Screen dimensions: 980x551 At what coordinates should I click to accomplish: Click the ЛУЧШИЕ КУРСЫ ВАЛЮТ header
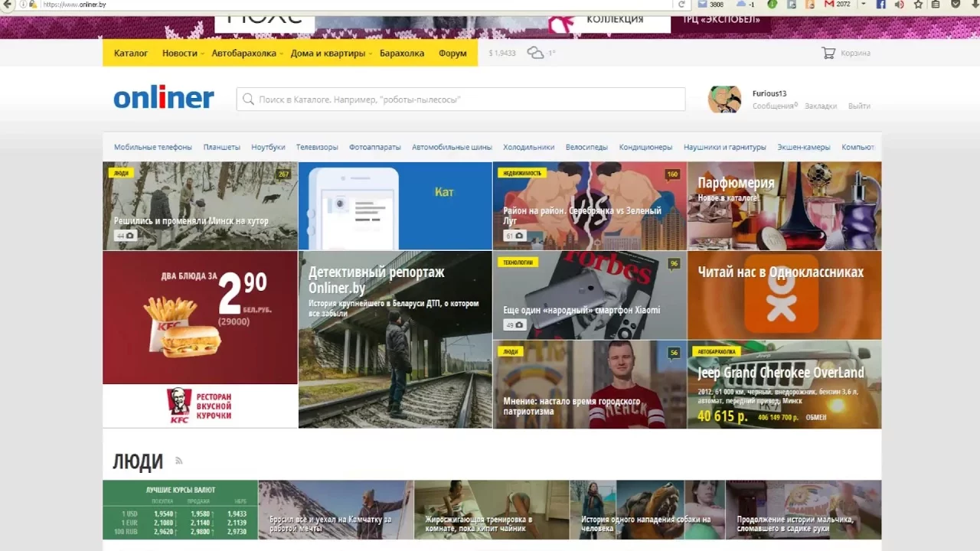[x=181, y=490]
